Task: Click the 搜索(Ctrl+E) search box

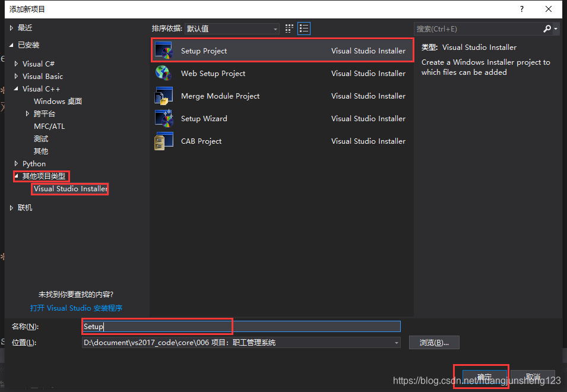Action: 478,29
